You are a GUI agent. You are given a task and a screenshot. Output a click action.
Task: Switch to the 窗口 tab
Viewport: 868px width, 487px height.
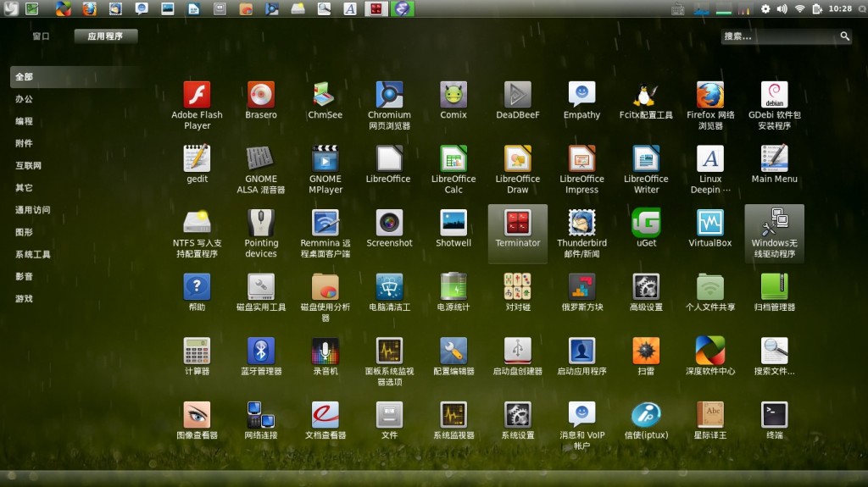click(x=41, y=36)
